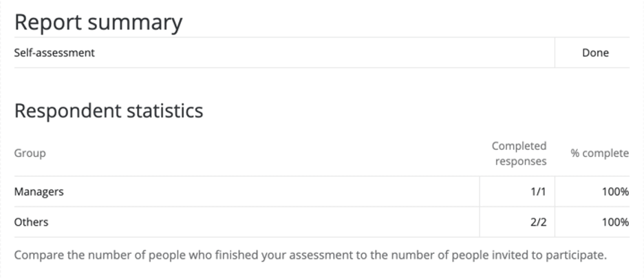Click the Completed responses column header
The width and height of the screenshot is (644, 278).
(519, 153)
